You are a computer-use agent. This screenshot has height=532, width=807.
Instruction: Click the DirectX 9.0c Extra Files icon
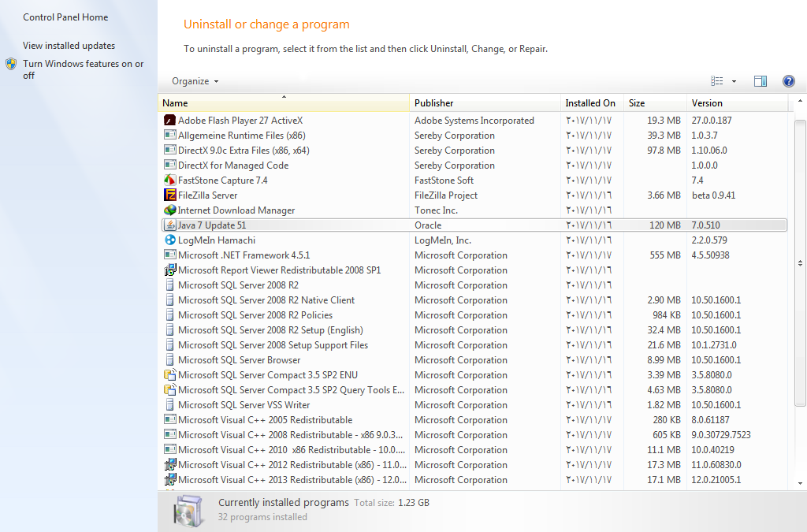tap(170, 151)
